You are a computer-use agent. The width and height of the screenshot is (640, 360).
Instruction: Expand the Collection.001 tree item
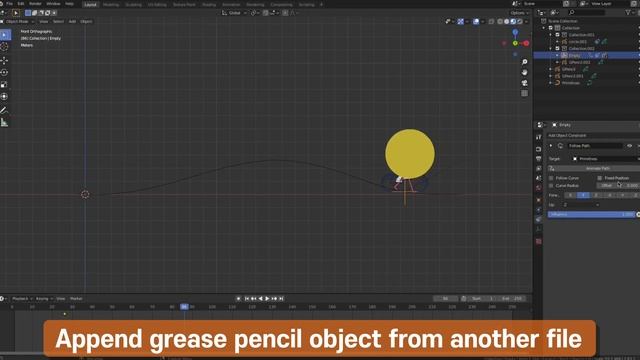(x=551, y=35)
